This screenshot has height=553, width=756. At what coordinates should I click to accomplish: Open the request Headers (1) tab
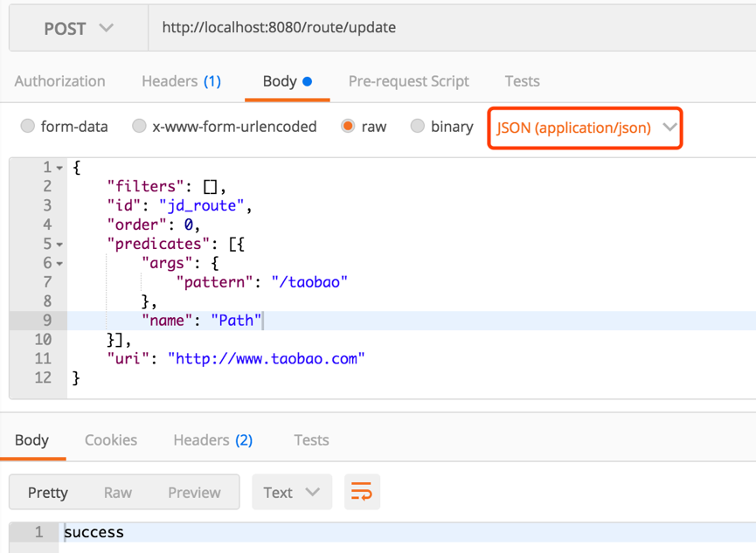pyautogui.click(x=181, y=81)
